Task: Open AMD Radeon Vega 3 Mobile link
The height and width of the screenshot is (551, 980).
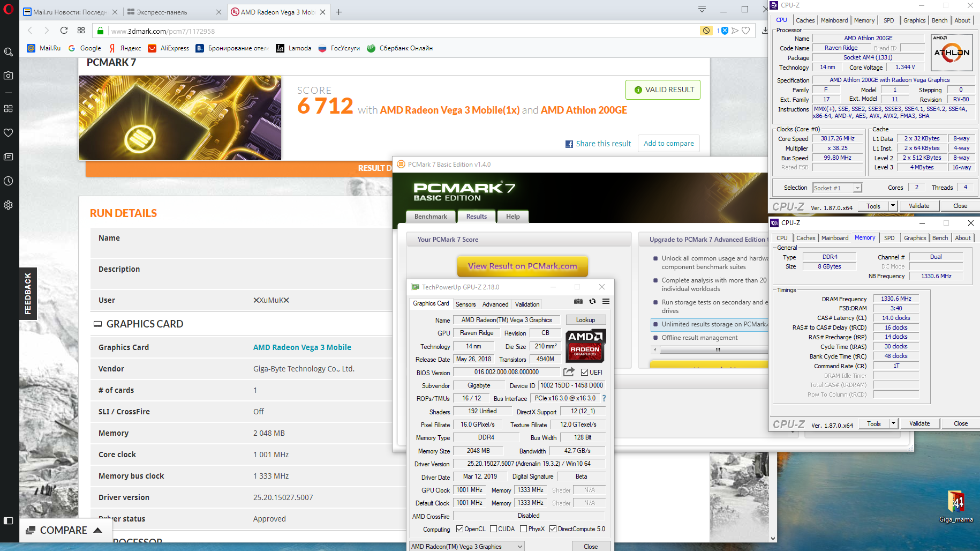Action: [302, 347]
